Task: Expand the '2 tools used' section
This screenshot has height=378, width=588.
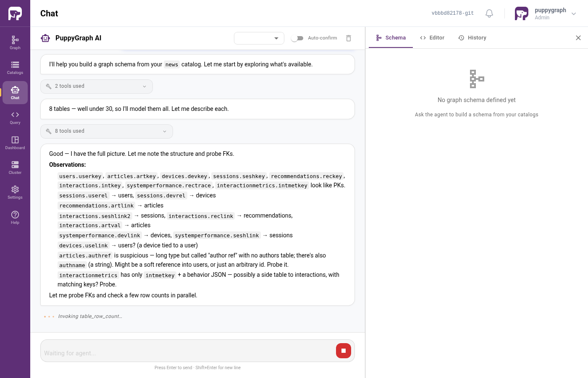Action: tap(97, 87)
